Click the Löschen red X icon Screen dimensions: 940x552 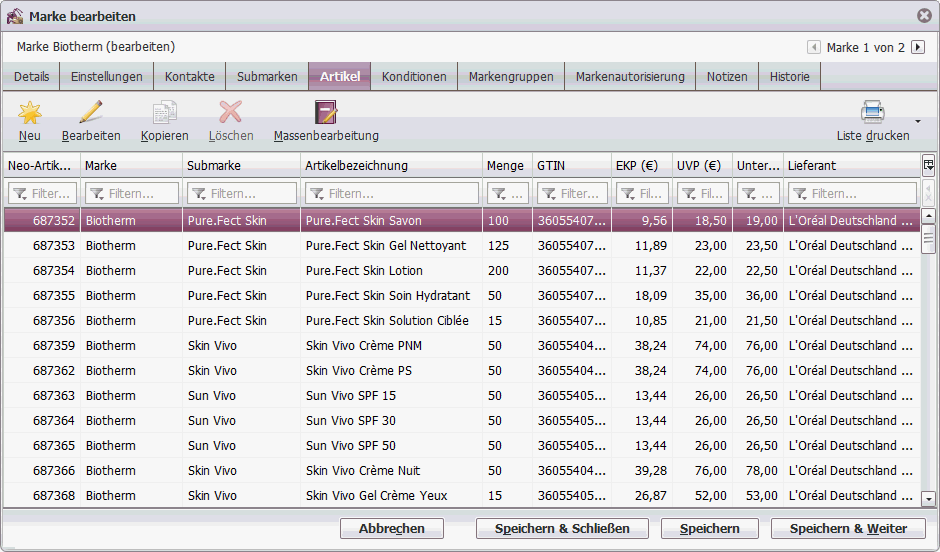point(231,112)
